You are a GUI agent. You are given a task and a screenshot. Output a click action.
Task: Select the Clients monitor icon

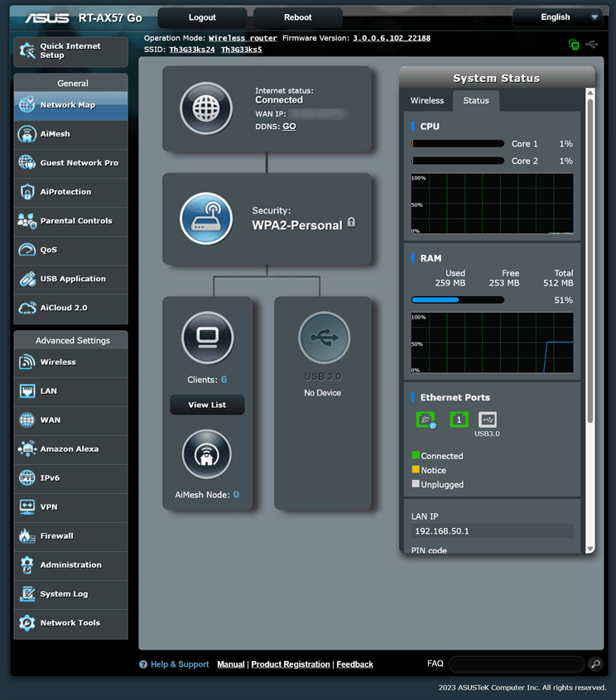(x=207, y=338)
